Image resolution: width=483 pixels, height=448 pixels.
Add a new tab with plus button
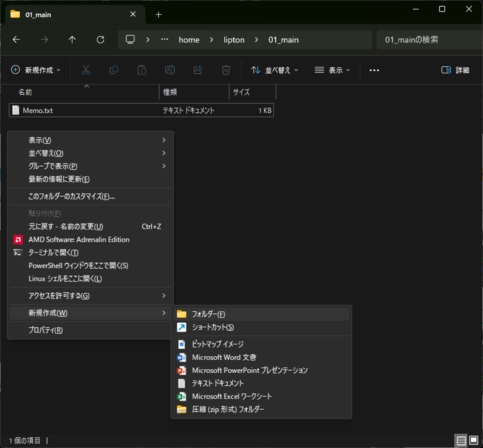tap(159, 15)
